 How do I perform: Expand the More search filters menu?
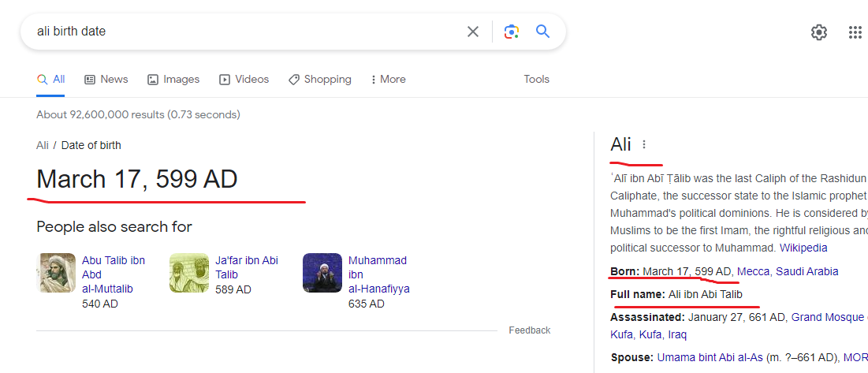[x=387, y=80]
